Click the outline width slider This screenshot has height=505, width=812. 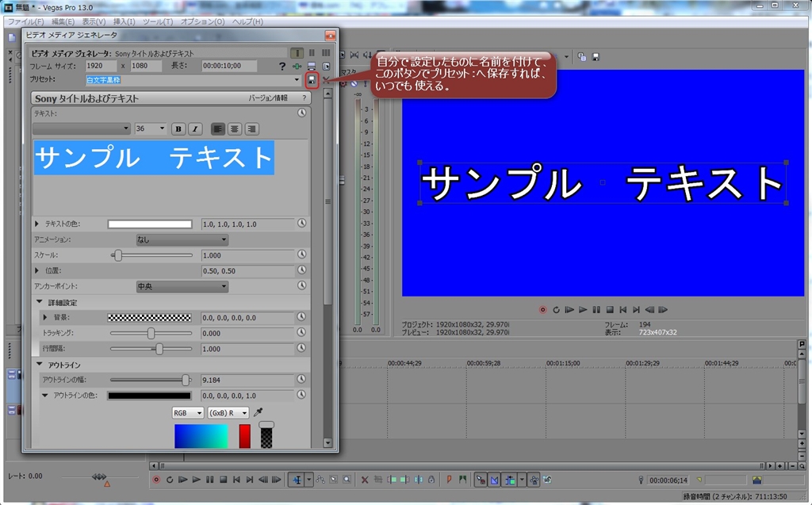[151, 380]
